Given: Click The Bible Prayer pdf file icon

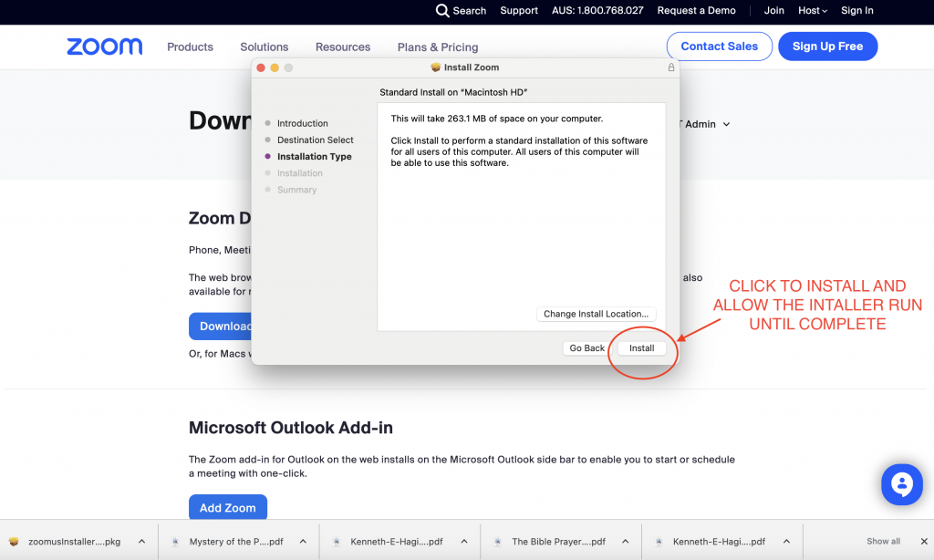Looking at the screenshot, I should tap(497, 542).
